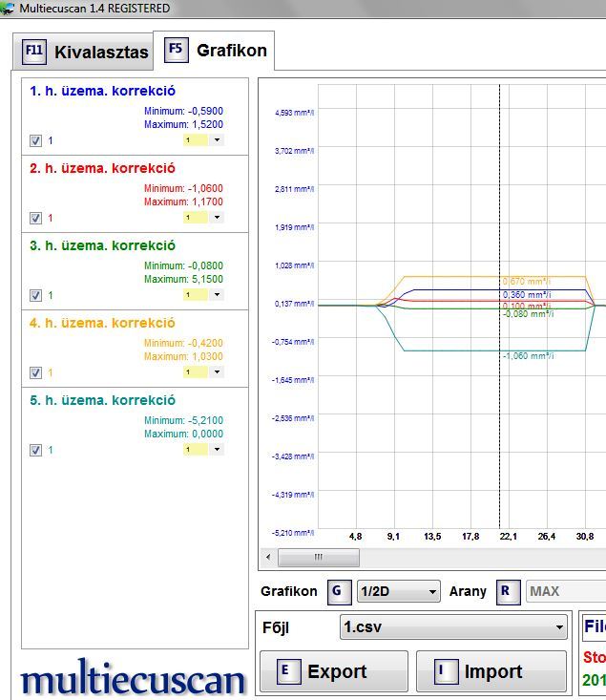Uncheck the 1. h. üzema. korrekció checkbox
Viewport: 606px width, 700px height.
35,140
